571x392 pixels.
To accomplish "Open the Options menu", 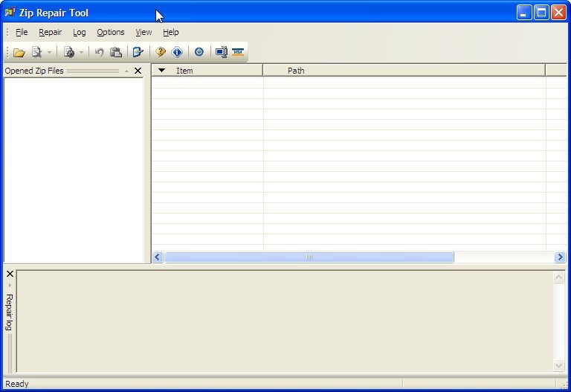I will 111,32.
